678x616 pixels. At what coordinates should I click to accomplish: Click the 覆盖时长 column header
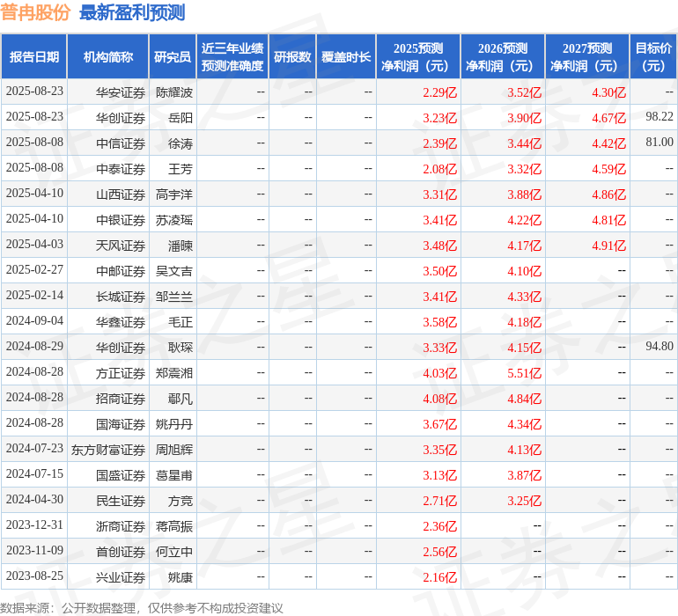point(346,56)
